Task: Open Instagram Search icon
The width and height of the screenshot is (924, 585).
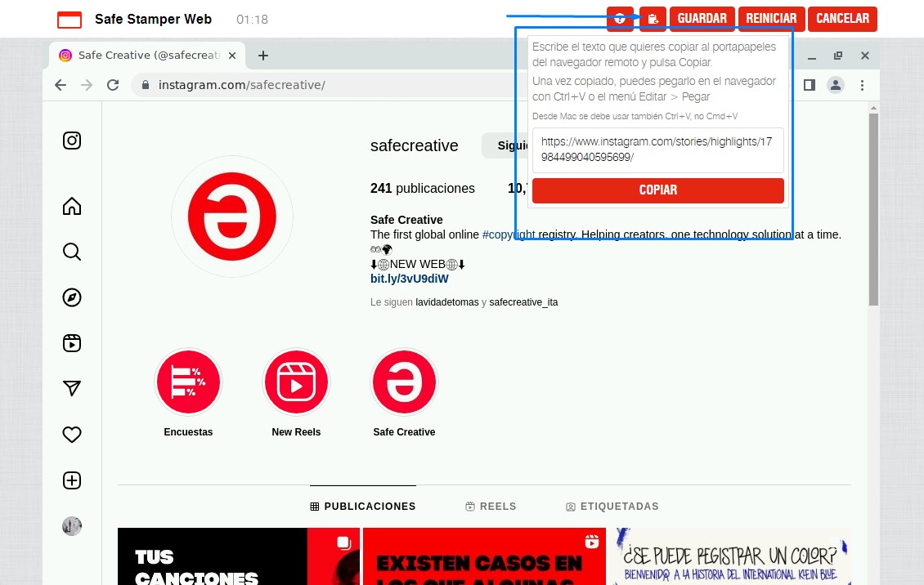Action: click(72, 252)
